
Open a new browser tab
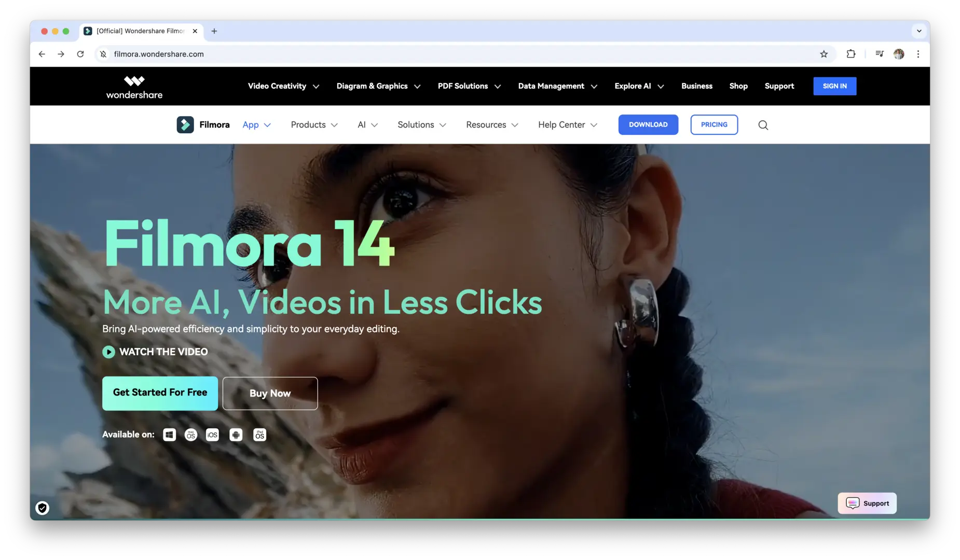pos(214,31)
